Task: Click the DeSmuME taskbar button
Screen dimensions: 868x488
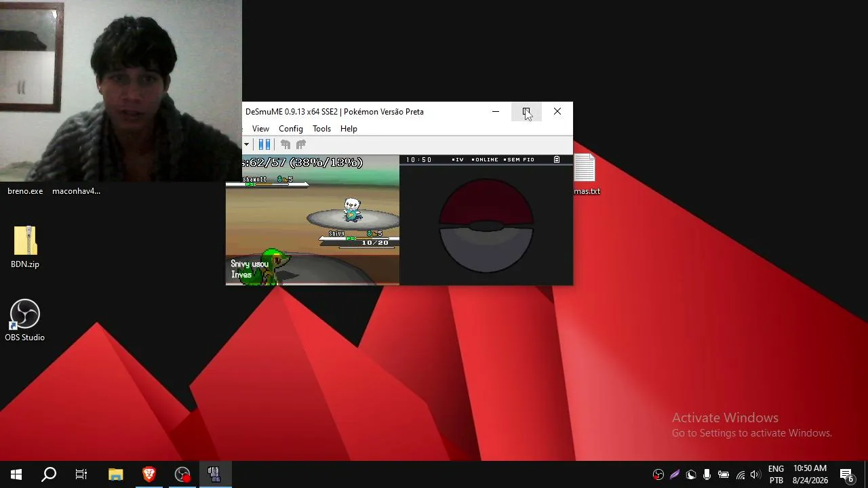Action: pyautogui.click(x=214, y=474)
